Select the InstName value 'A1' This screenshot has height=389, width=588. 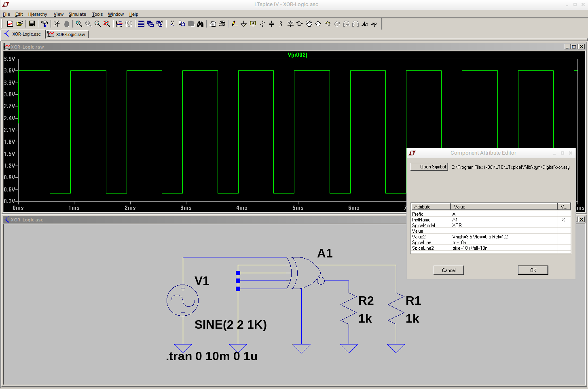pyautogui.click(x=504, y=220)
